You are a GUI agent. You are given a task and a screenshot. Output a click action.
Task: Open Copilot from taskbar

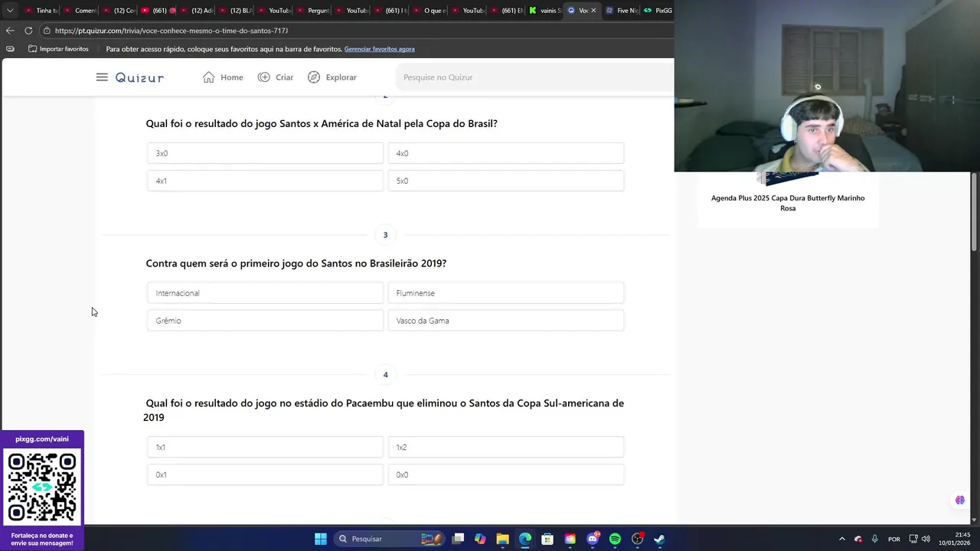[480, 539]
